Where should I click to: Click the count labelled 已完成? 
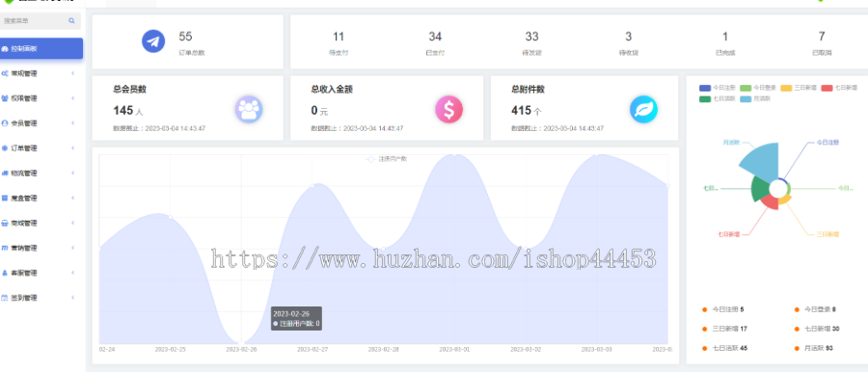coord(725,37)
